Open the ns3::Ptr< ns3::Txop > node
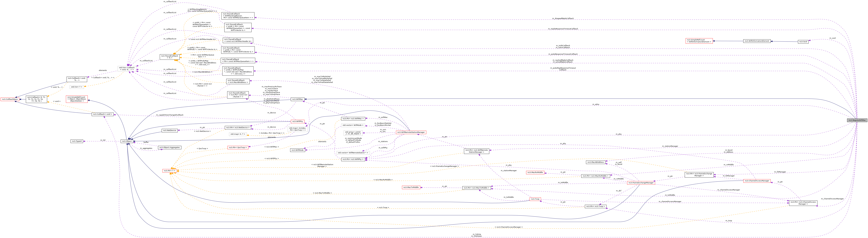Image resolution: width=868 pixels, height=238 pixels. tap(596, 207)
